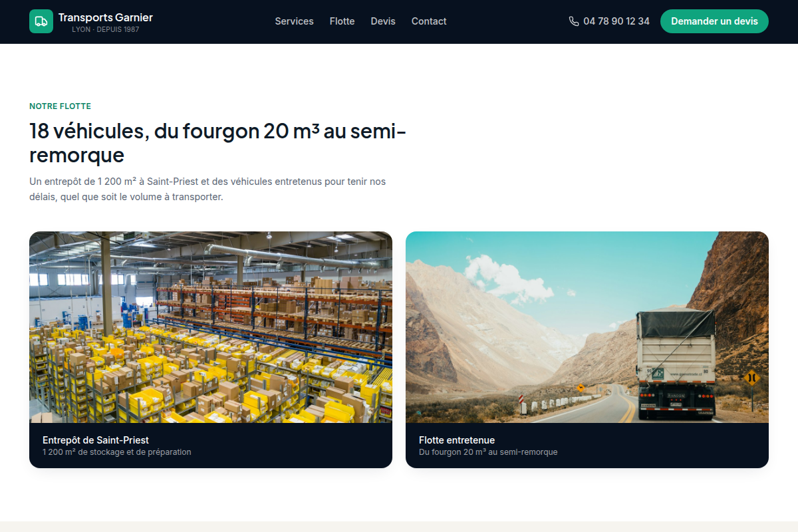Open the truck on mountain road photo

pyautogui.click(x=587, y=327)
